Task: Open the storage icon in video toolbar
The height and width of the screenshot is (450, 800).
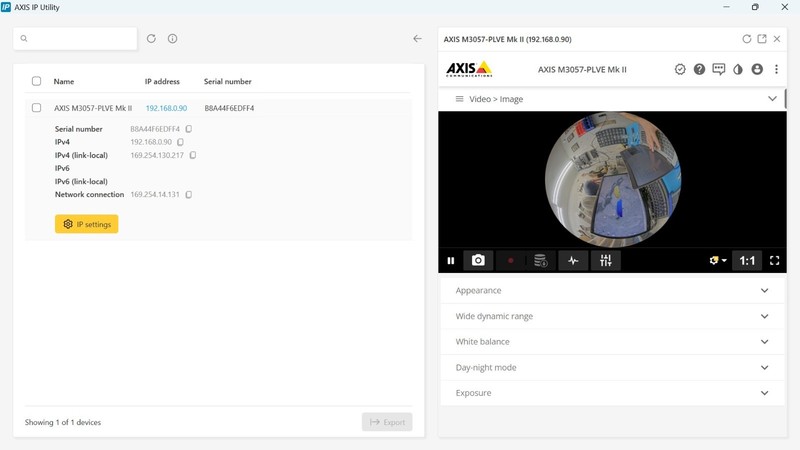Action: coord(540,261)
